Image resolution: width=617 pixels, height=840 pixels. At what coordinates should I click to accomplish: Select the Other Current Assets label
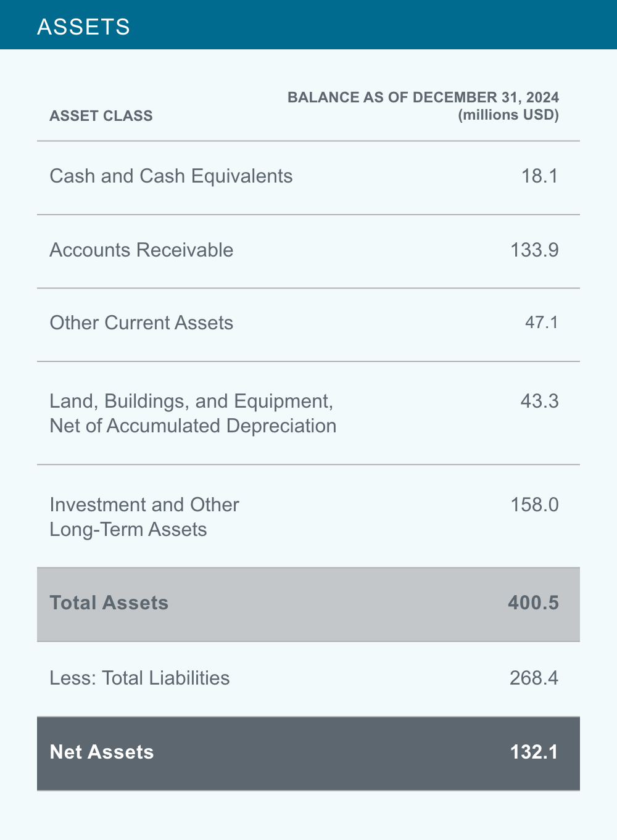click(141, 323)
